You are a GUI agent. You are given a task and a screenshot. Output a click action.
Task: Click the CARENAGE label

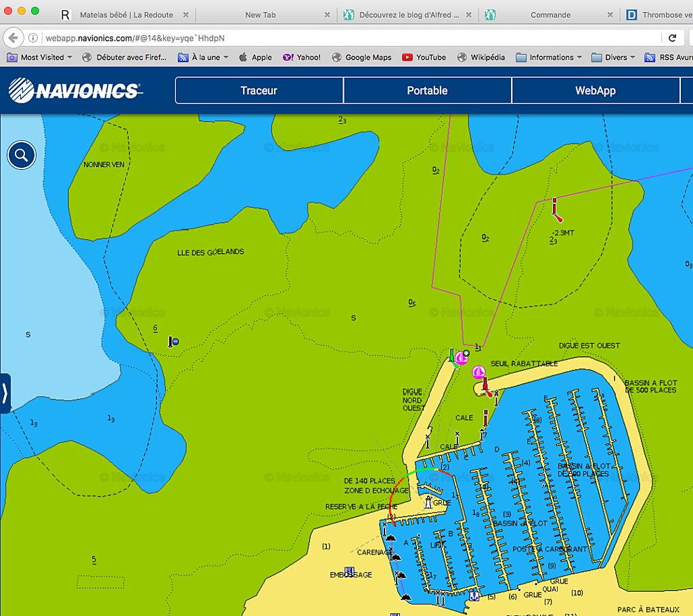(374, 552)
